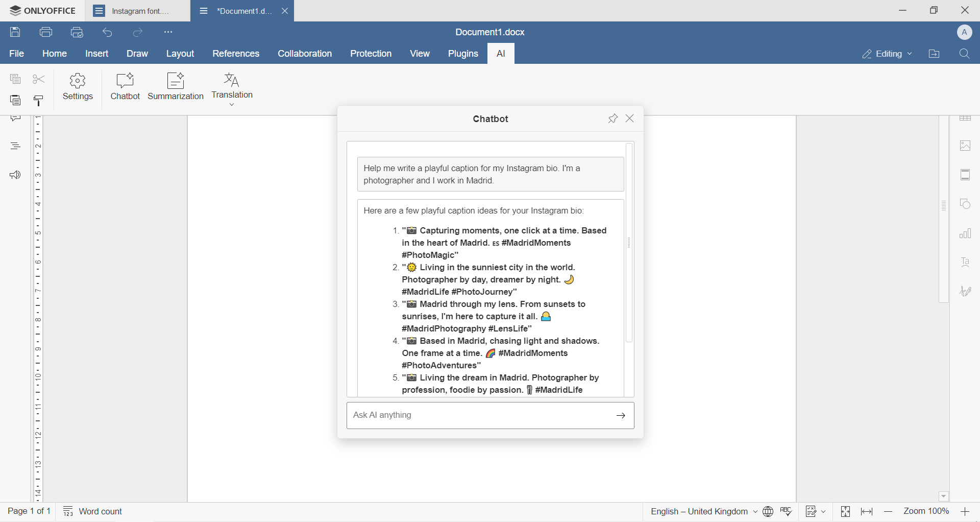The width and height of the screenshot is (980, 522).
Task: Open the Editing mode dropdown
Action: pos(887,54)
